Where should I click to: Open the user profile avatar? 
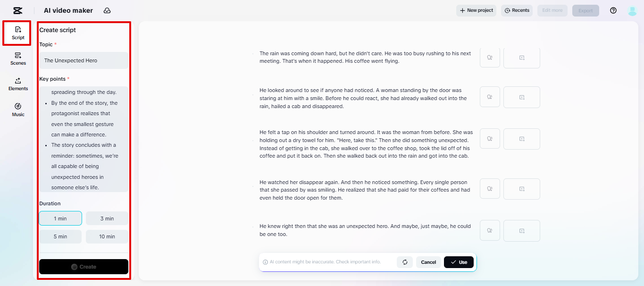pyautogui.click(x=633, y=10)
